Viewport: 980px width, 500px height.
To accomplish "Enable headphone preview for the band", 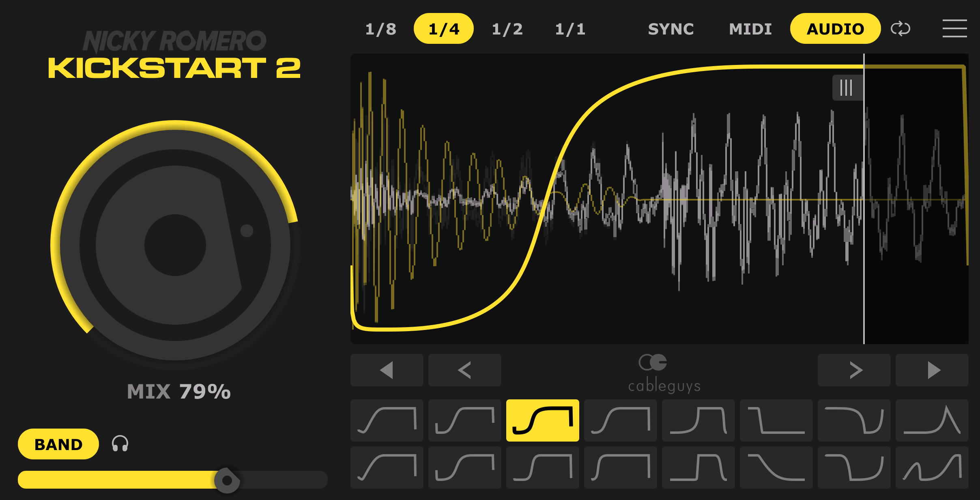I will click(118, 444).
